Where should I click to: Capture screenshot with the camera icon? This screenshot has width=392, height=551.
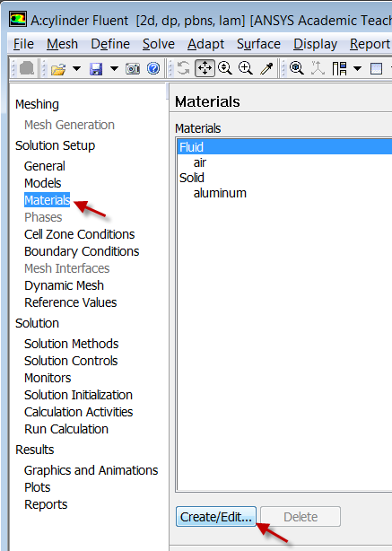133,68
